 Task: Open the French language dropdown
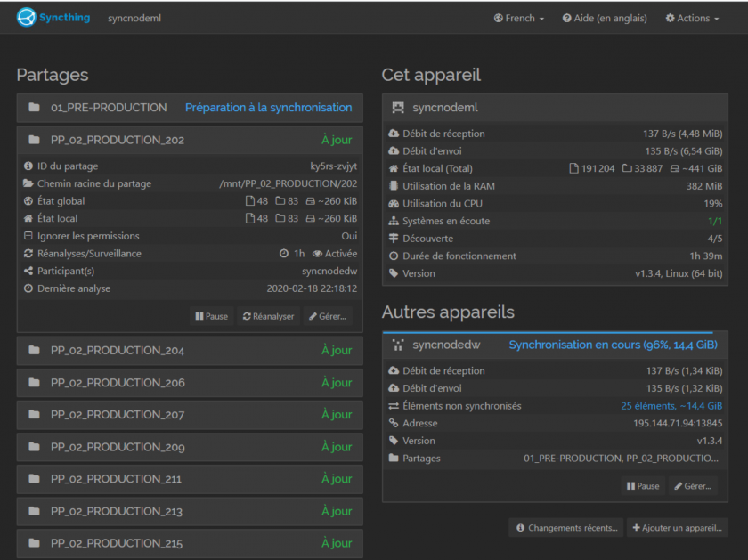[x=519, y=18]
